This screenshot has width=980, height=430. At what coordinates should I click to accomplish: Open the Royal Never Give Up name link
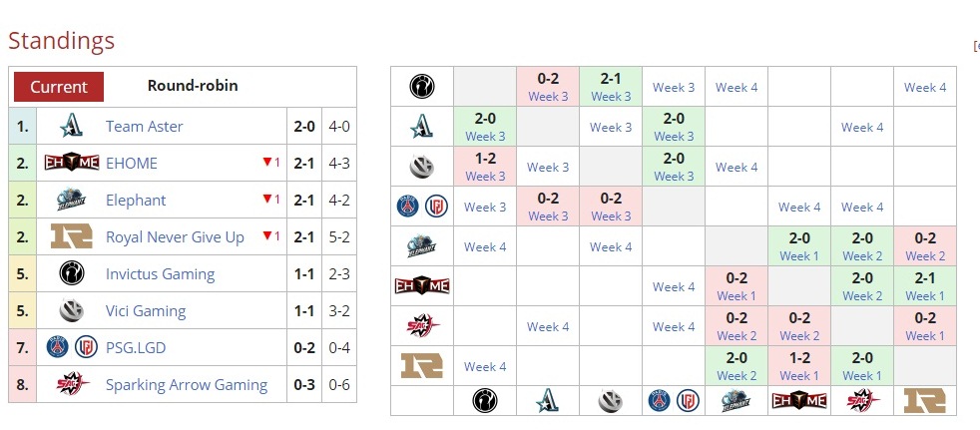point(175,237)
